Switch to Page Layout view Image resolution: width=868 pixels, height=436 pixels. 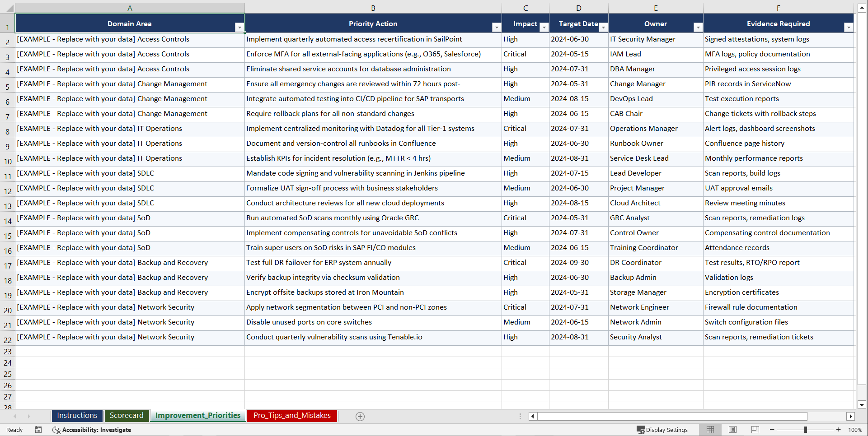pyautogui.click(x=732, y=430)
